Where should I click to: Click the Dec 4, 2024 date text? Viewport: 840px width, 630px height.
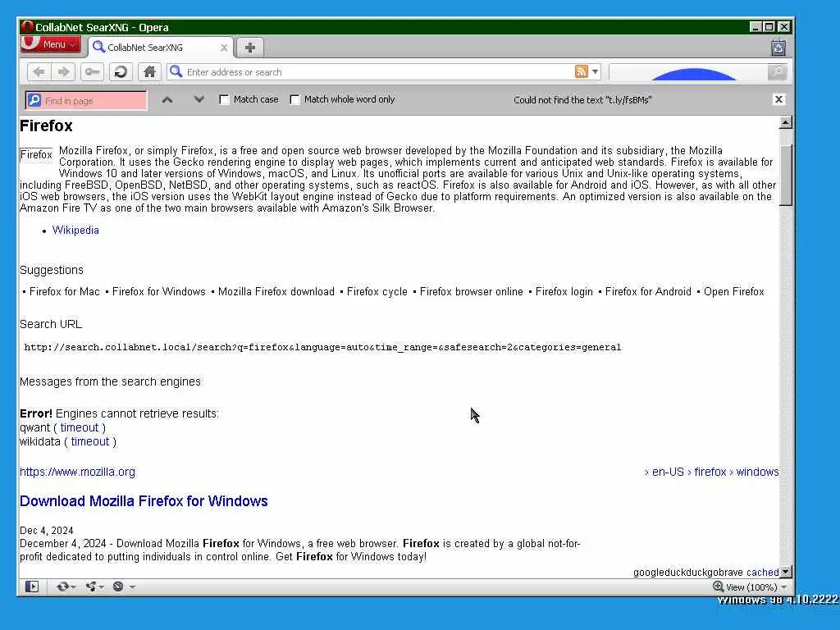[x=47, y=531]
